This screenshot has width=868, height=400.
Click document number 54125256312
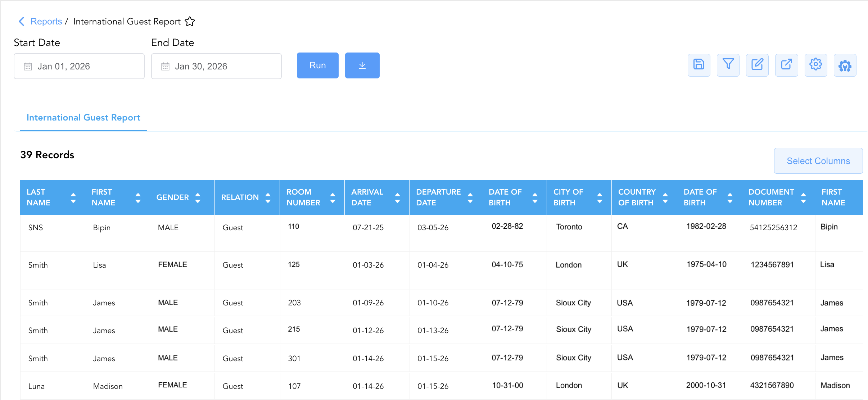coord(773,228)
